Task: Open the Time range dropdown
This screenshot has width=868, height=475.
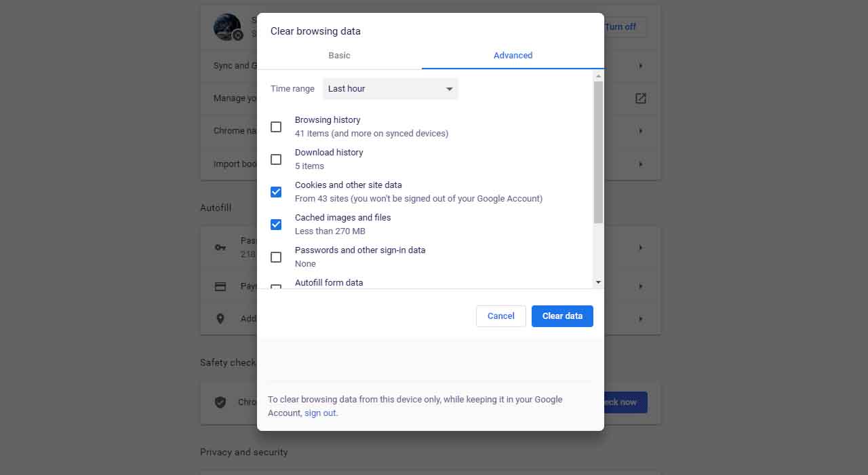Action: [x=391, y=89]
